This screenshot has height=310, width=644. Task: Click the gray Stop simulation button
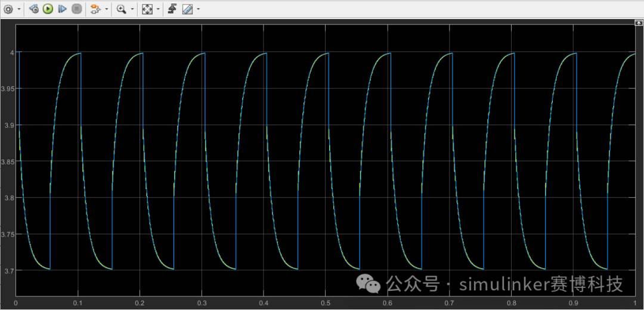click(x=76, y=8)
